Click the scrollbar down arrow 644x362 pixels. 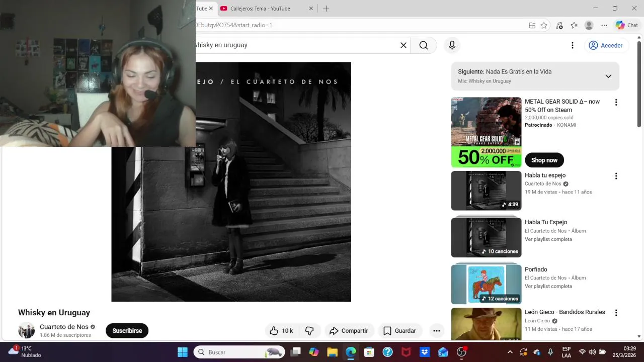coord(639,336)
